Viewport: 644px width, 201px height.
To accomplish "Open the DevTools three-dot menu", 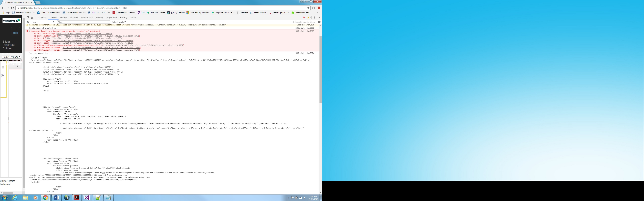I will click(x=315, y=17).
